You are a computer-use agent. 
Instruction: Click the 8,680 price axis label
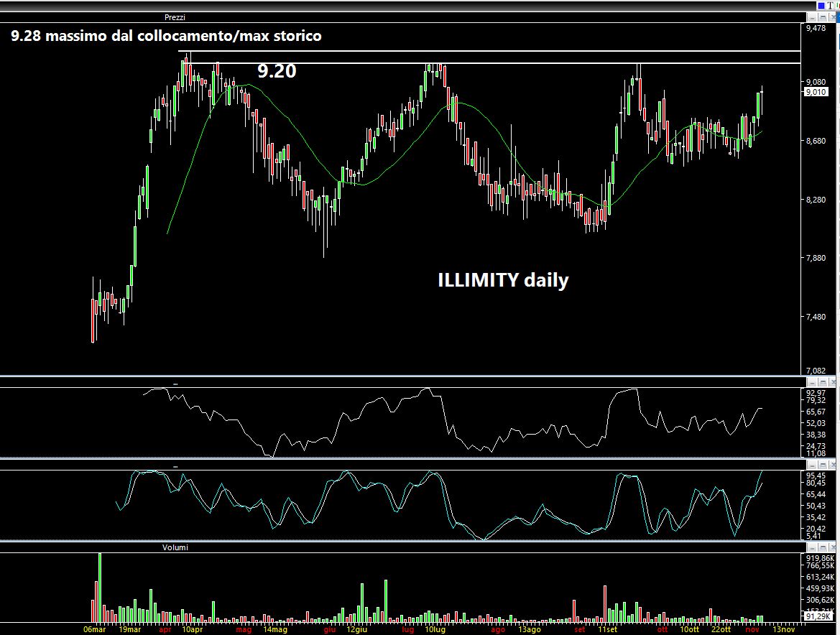[816, 141]
